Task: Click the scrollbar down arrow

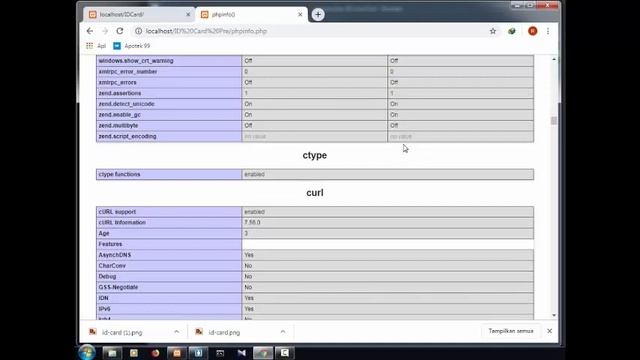Action: (554, 315)
